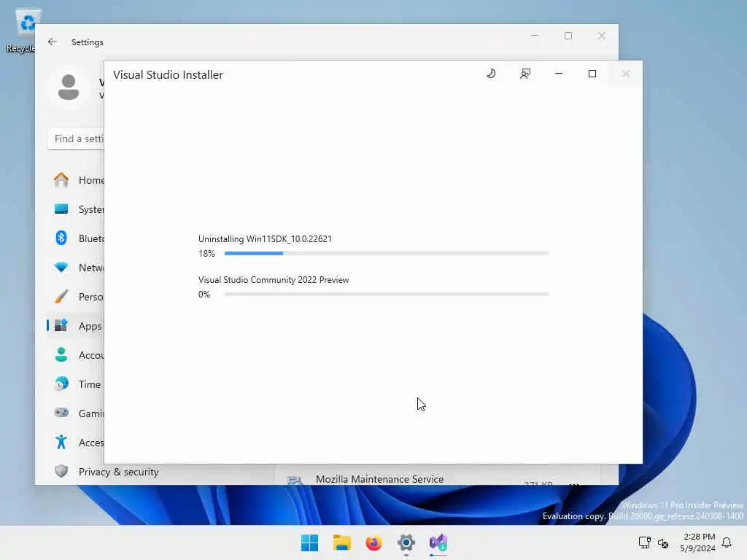Switch to Settings via taskbar gear icon
Screen dimensions: 747x560
coord(406,542)
